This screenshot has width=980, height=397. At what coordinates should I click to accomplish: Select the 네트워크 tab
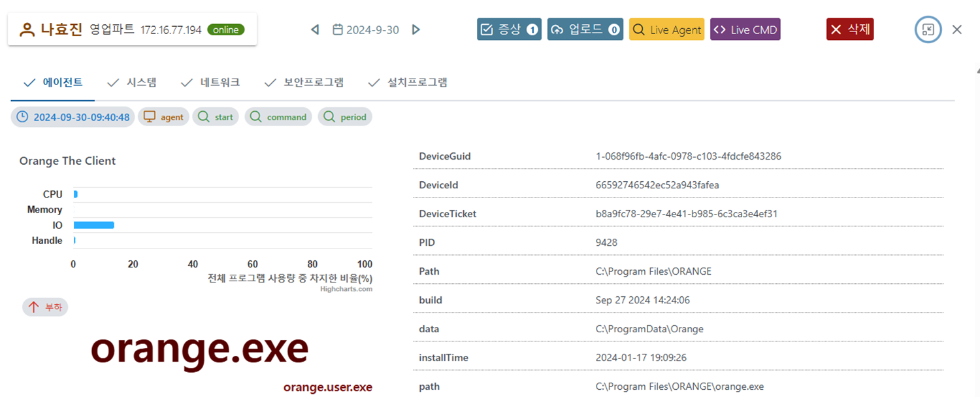(x=211, y=82)
